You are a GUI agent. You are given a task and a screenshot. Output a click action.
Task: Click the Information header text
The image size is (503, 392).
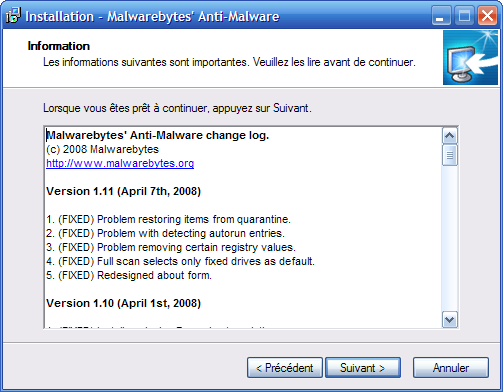coord(59,46)
